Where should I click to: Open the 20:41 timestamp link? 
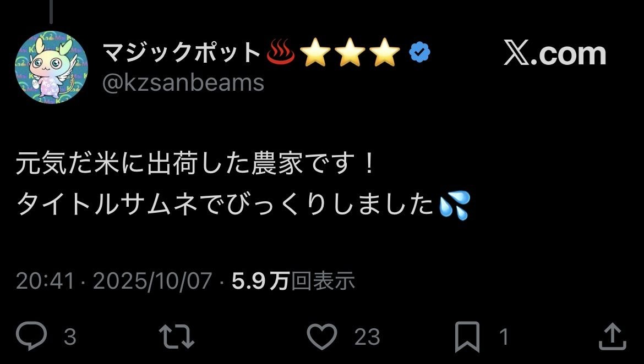(45, 281)
